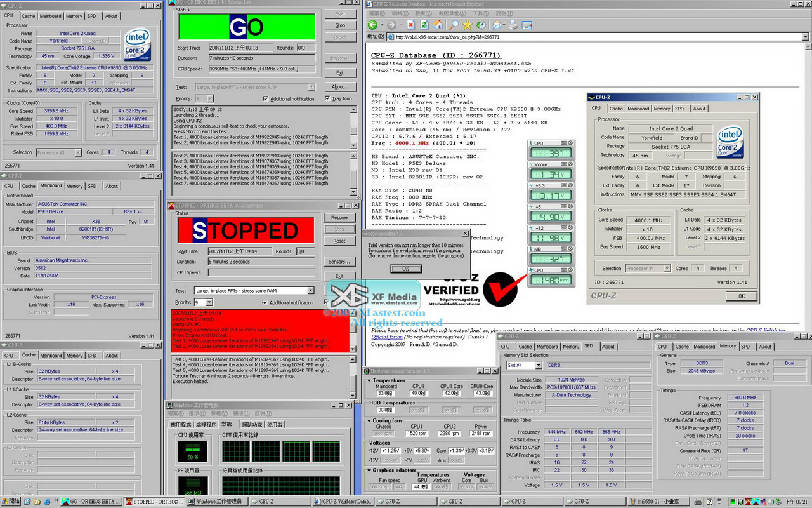Open Cache tab in CPU-Z window showing Memory timings
The height and width of the screenshot is (508, 812).
[683, 347]
